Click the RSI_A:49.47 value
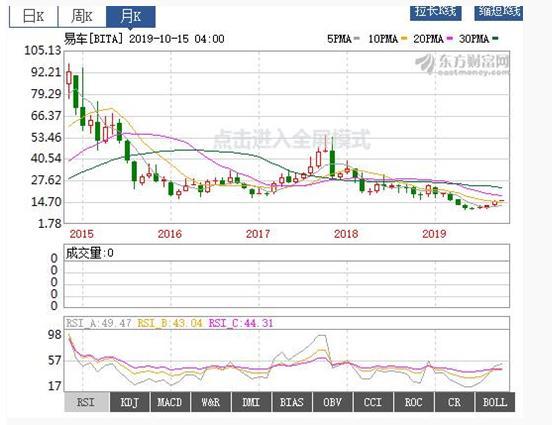 [99, 323]
